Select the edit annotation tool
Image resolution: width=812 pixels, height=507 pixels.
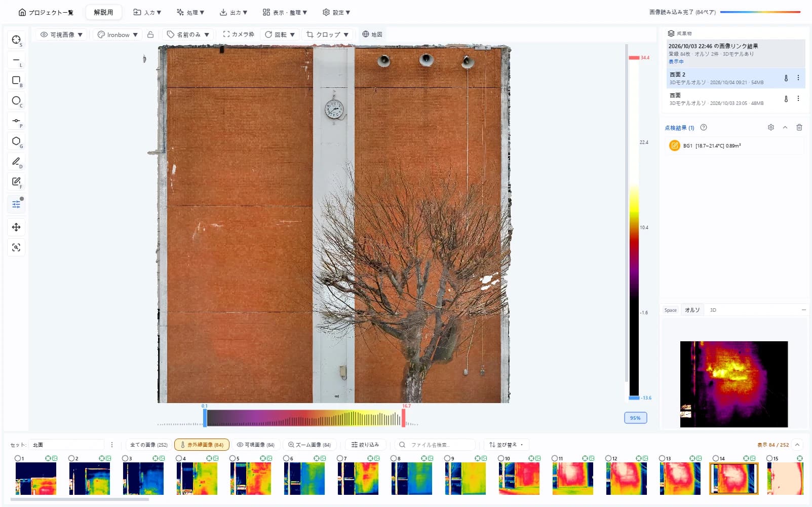coord(16,182)
